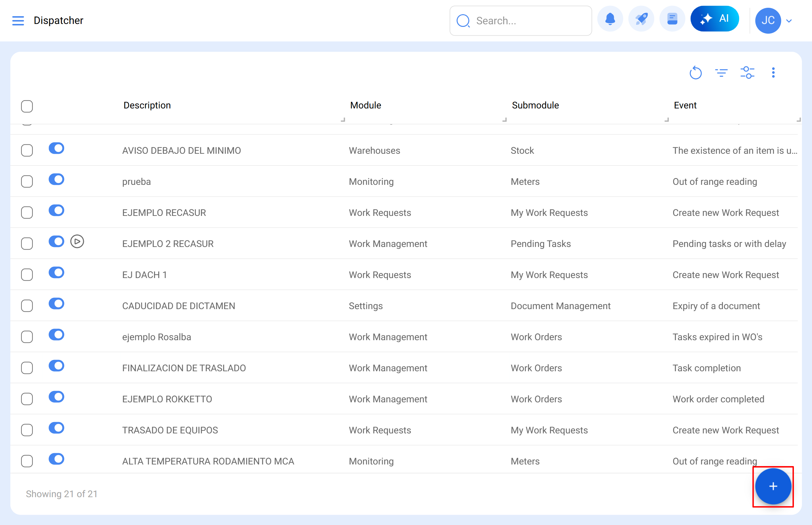812x525 pixels.
Task: Open the AI assistant button
Action: [x=714, y=19]
